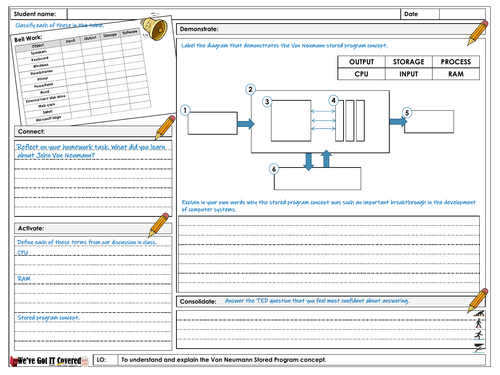Click the We've Got IT Covered logo
Screen dimensions: 500x375
point(50,361)
